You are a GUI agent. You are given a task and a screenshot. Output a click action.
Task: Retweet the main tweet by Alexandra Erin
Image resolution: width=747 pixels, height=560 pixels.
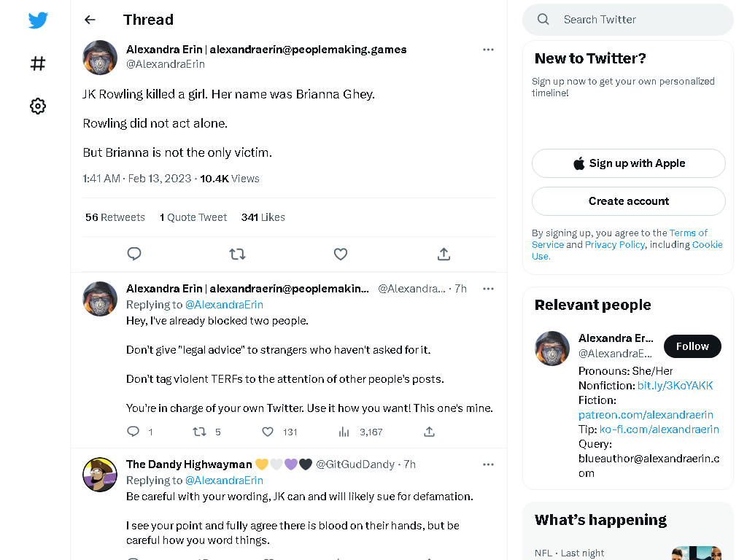coord(237,254)
